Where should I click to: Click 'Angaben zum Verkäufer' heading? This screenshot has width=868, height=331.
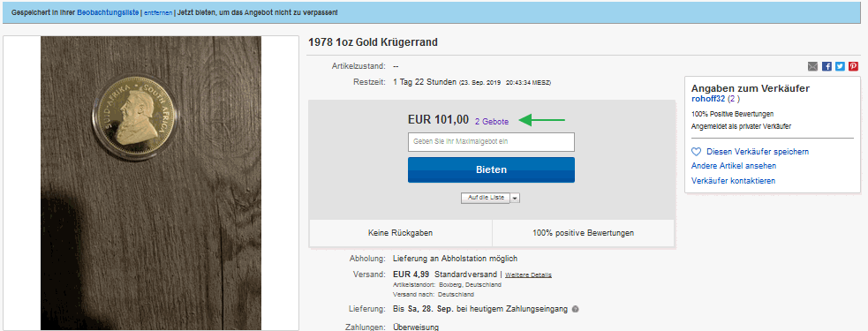point(751,88)
